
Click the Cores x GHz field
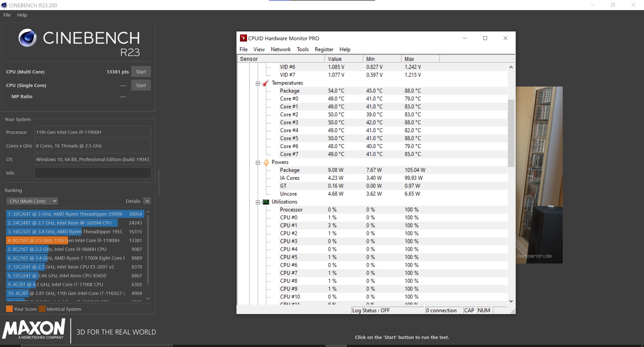93,146
